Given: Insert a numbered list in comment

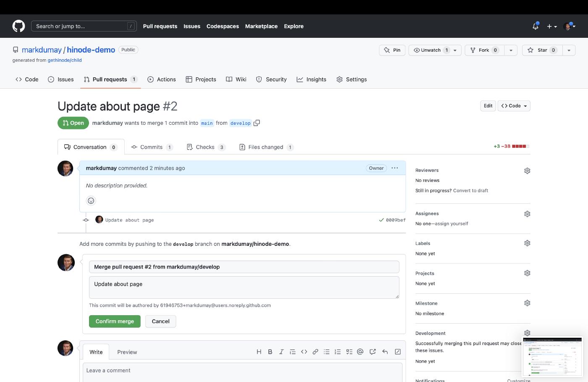Looking at the screenshot, I should (x=338, y=352).
